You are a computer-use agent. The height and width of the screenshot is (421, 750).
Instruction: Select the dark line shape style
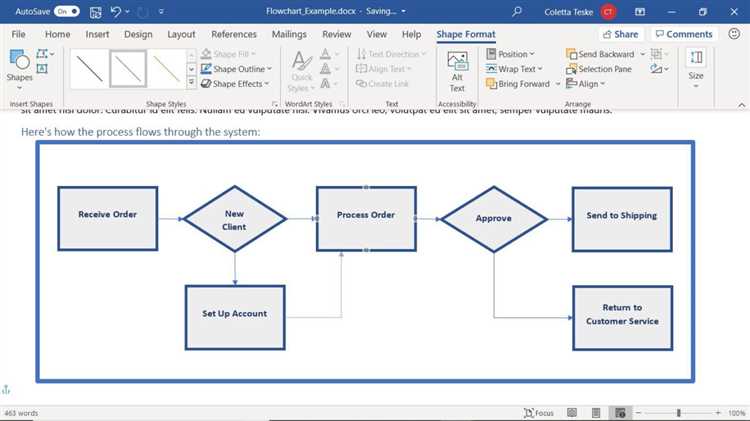89,69
